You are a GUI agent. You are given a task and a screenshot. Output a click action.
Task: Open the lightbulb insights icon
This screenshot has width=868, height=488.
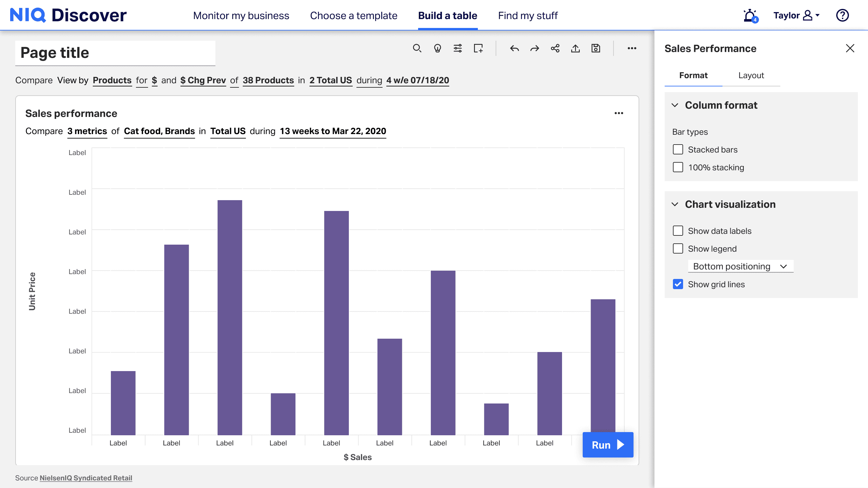437,49
